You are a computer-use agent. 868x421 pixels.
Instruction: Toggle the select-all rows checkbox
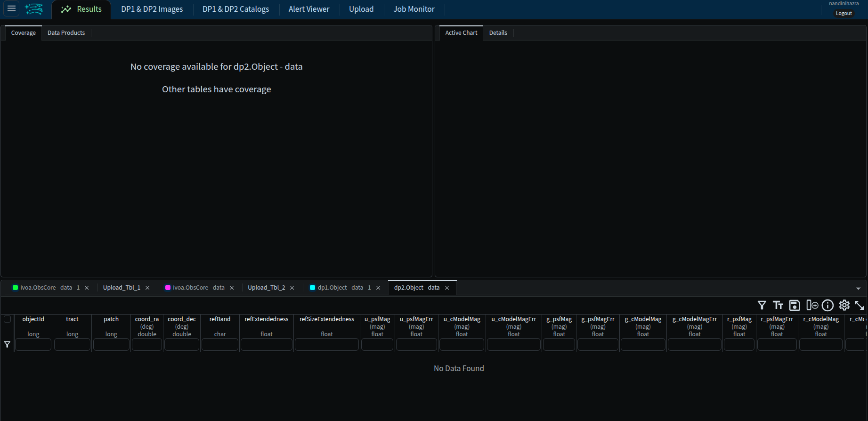click(x=7, y=319)
